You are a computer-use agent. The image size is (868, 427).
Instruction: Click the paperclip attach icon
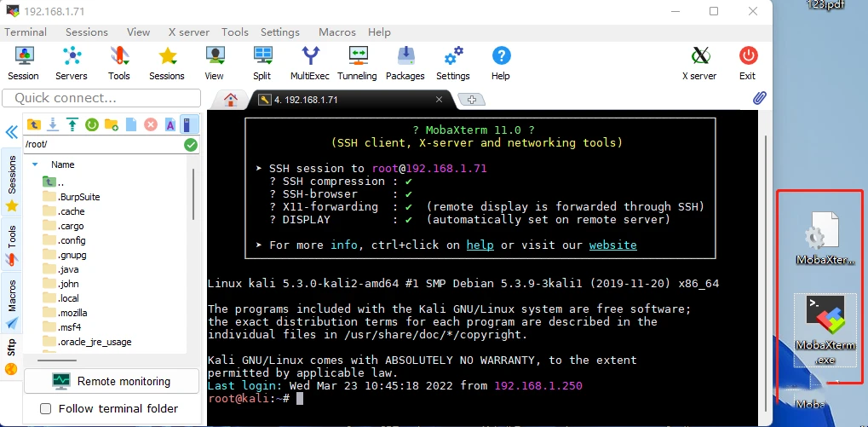click(760, 99)
